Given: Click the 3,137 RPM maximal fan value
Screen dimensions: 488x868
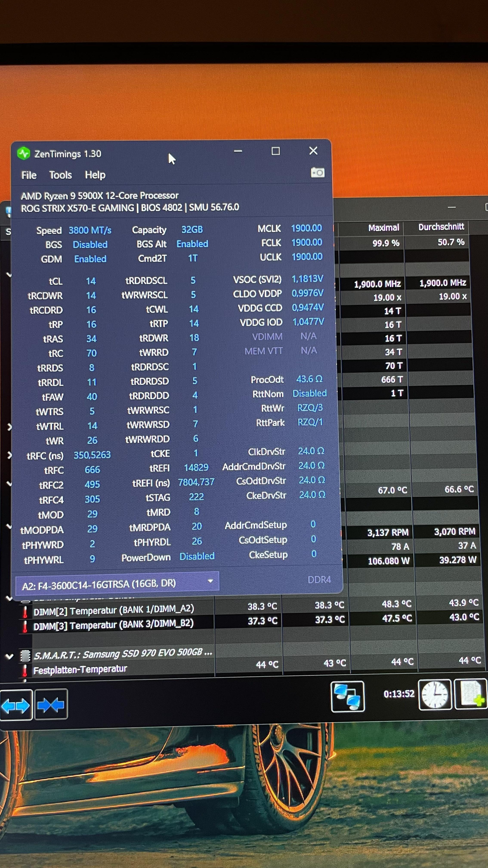Looking at the screenshot, I should pyautogui.click(x=388, y=532).
